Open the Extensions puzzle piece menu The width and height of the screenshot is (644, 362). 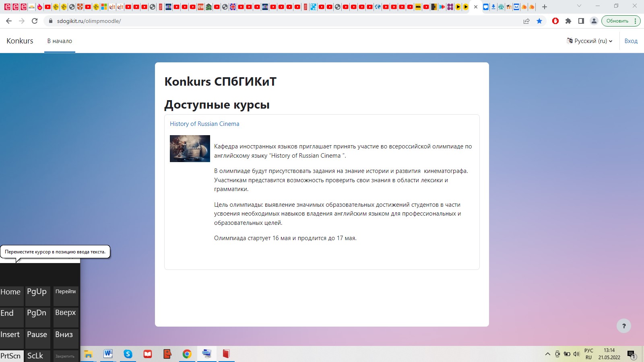coord(568,21)
